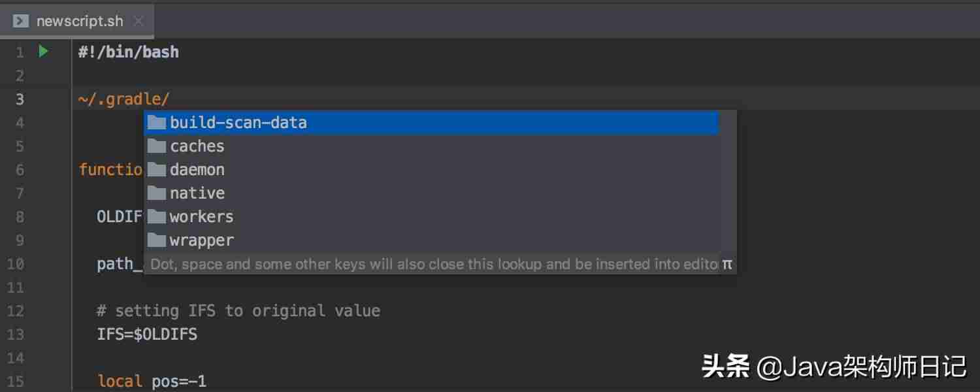
Task: Click the folder icon beside caches
Action: 157,146
